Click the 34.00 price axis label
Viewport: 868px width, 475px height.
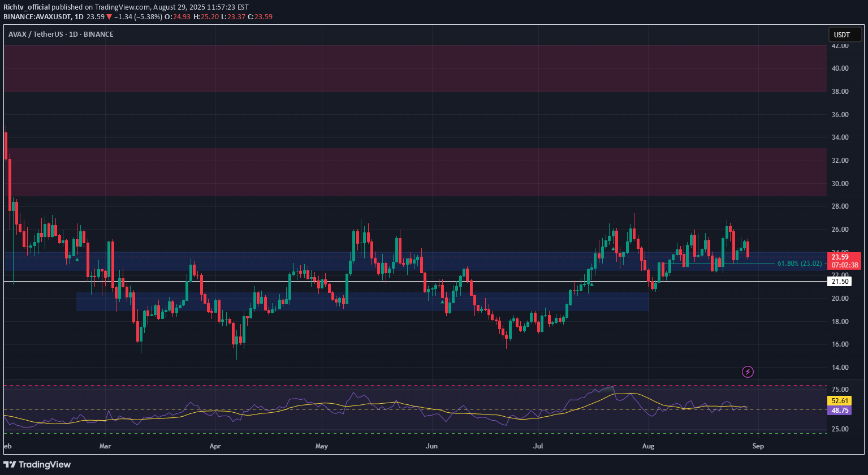(840, 137)
